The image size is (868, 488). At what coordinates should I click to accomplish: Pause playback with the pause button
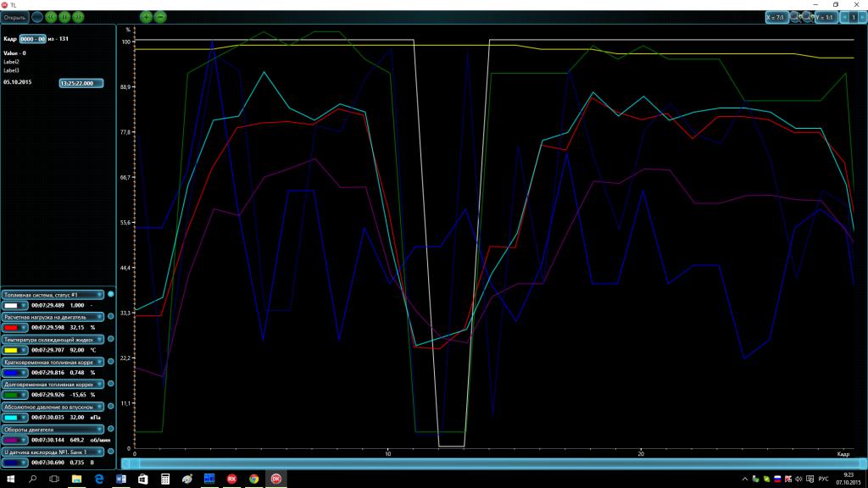(64, 16)
